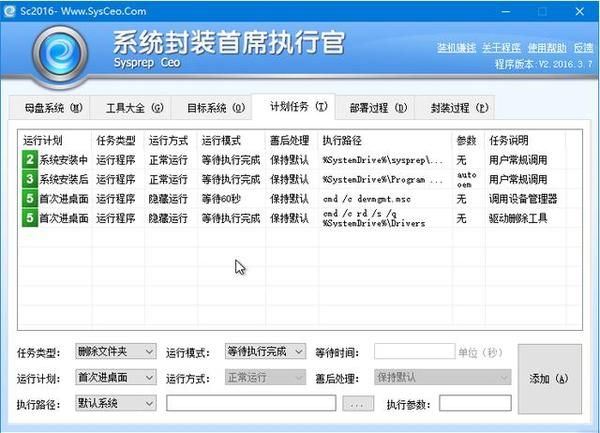The image size is (600, 433).
Task: Click the blue swirl Sysprep Ceo logo
Action: (60, 54)
